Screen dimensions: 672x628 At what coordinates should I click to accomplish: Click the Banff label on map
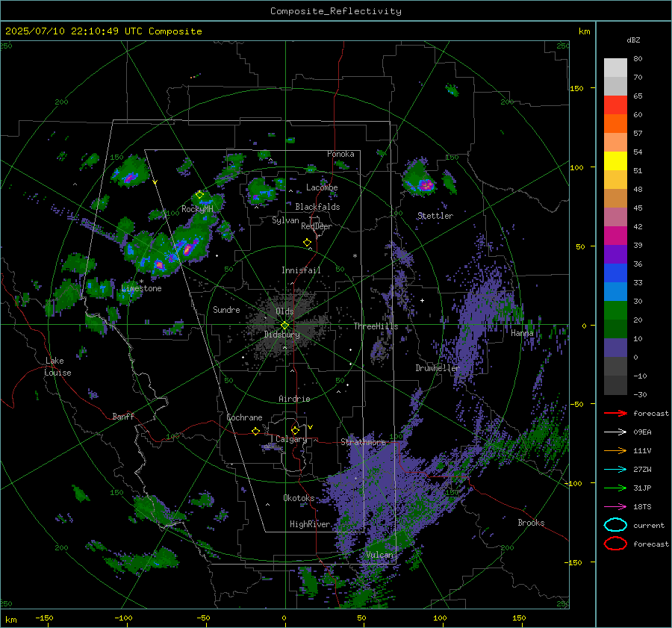pyautogui.click(x=123, y=416)
